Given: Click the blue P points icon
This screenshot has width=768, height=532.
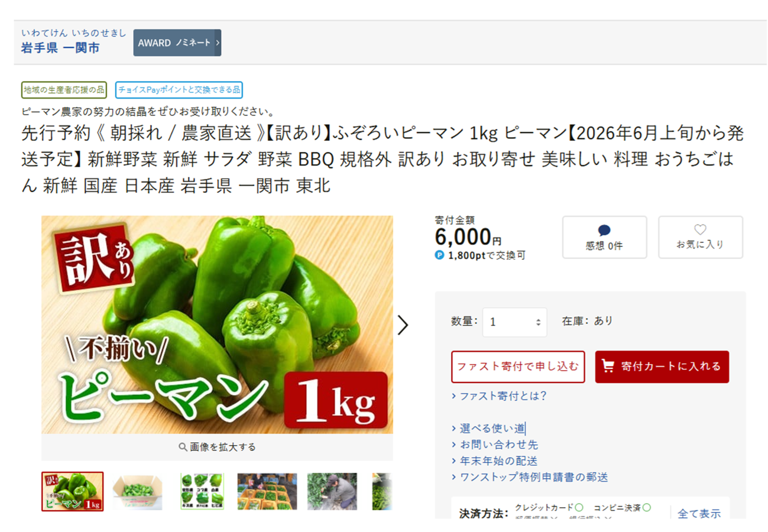Looking at the screenshot, I should 439,255.
